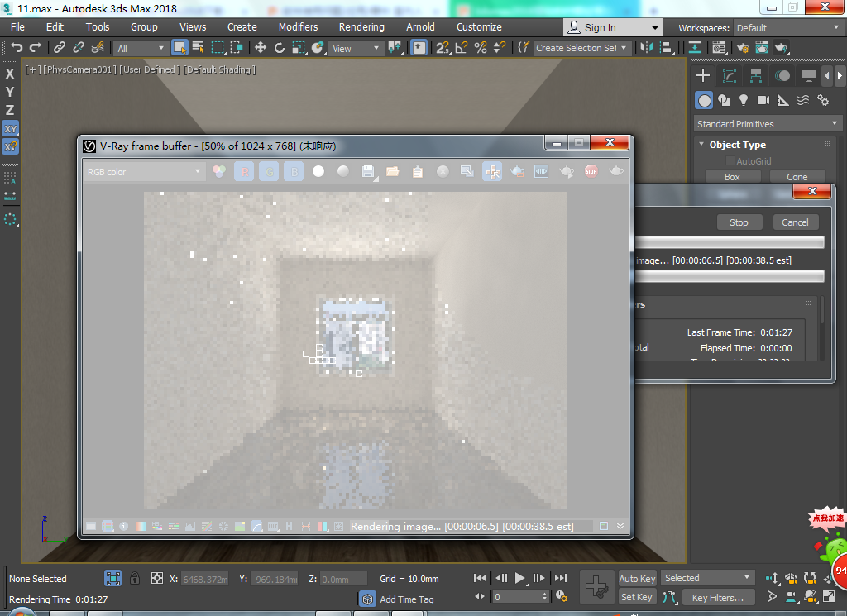Enable the AutoGrid checkbox
The height and width of the screenshot is (616, 847).
tap(730, 161)
